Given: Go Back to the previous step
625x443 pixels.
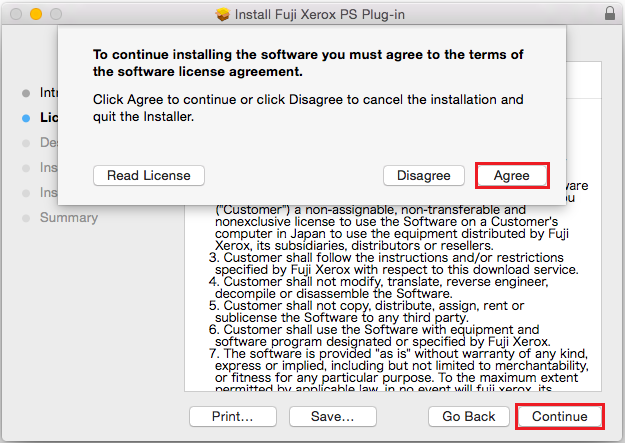Looking at the screenshot, I should click(469, 416).
